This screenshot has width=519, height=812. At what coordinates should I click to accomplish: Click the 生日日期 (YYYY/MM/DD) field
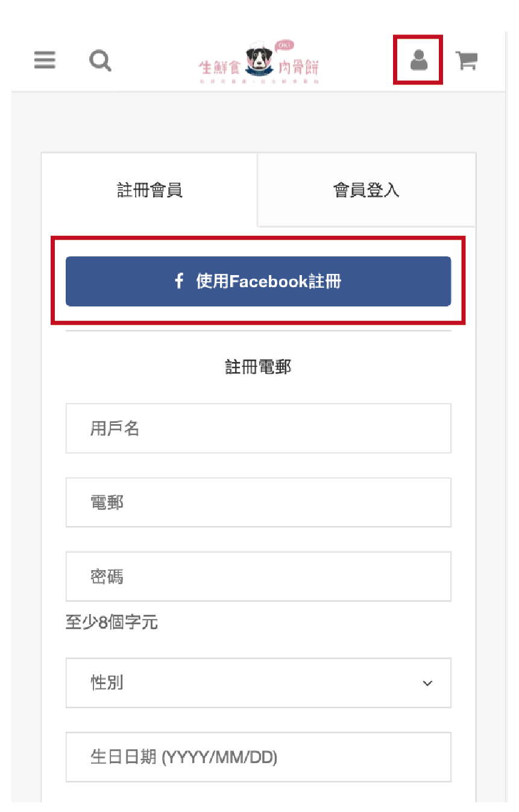[x=258, y=757]
